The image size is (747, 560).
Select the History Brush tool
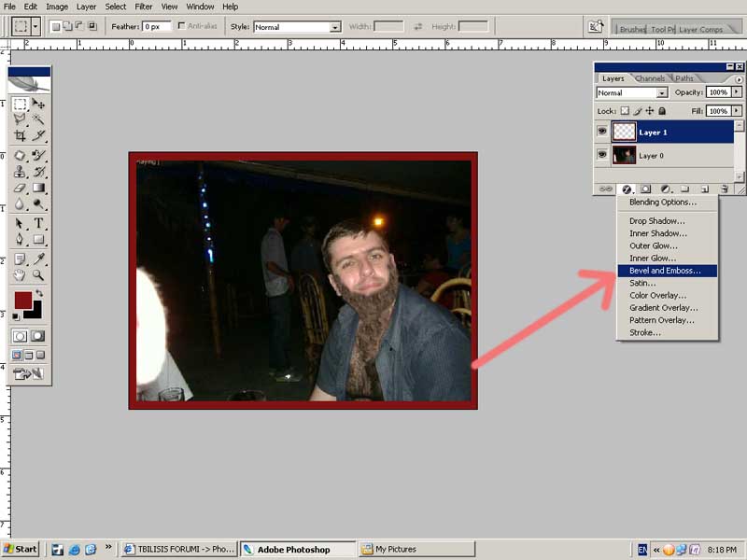38,172
